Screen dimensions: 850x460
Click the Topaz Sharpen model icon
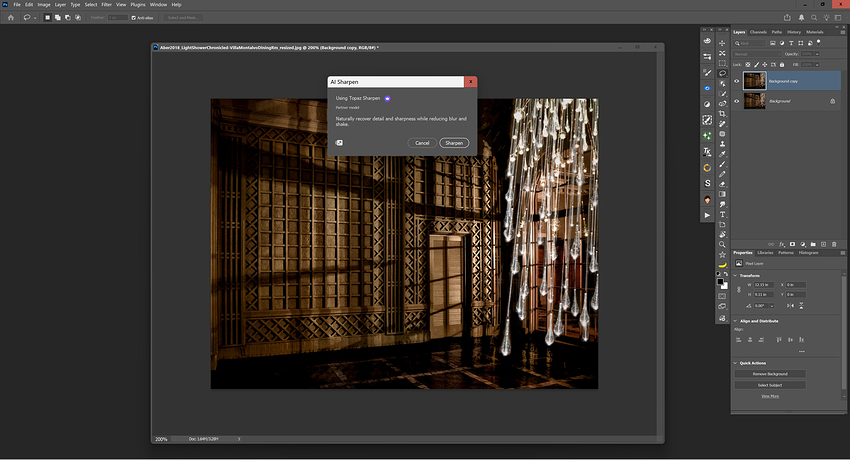(x=387, y=98)
